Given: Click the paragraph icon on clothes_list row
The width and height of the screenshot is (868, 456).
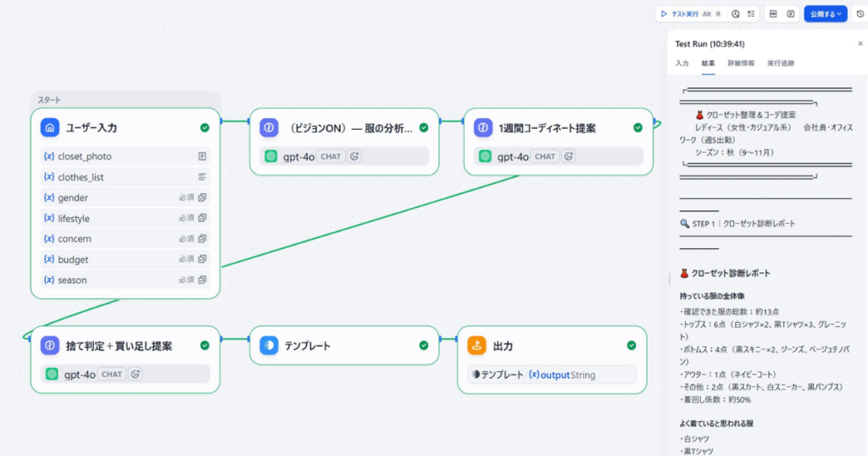Looking at the screenshot, I should 202,177.
